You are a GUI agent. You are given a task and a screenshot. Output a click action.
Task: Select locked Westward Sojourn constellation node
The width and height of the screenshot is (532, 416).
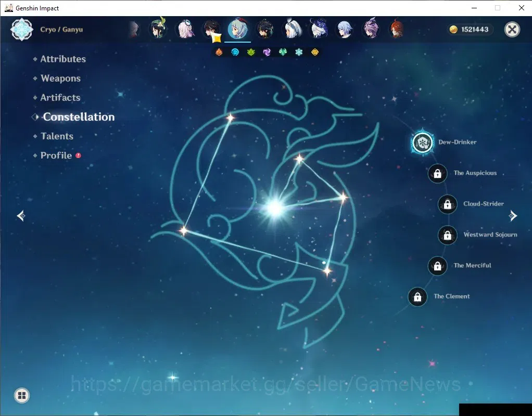[448, 235]
